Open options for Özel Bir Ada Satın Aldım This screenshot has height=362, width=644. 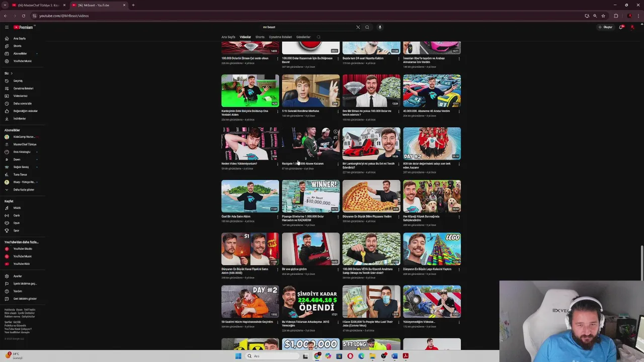tap(277, 217)
